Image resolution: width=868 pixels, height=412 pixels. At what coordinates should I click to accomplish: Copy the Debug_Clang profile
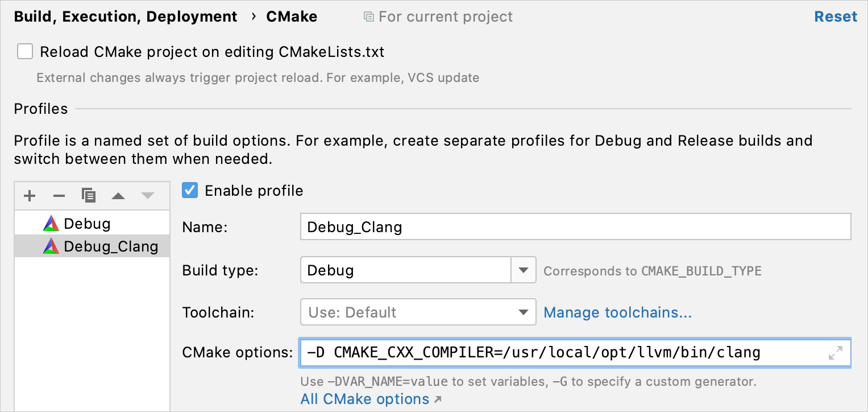[x=88, y=196]
